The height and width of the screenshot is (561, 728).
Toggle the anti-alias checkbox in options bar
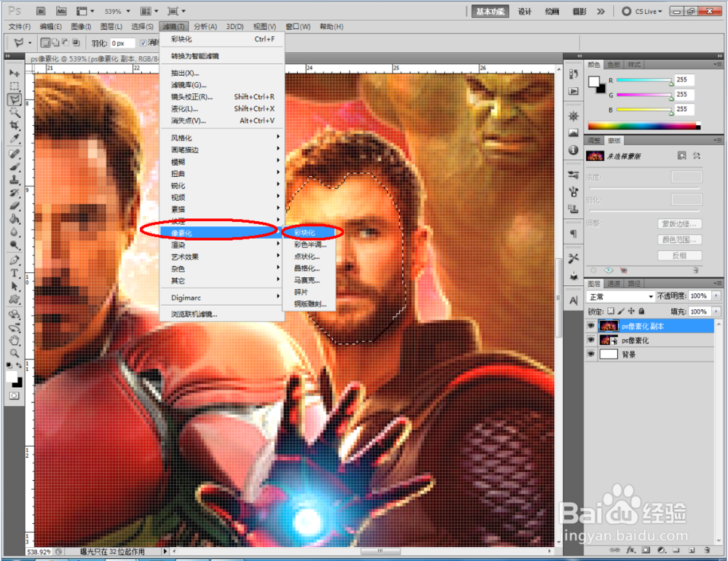143,43
